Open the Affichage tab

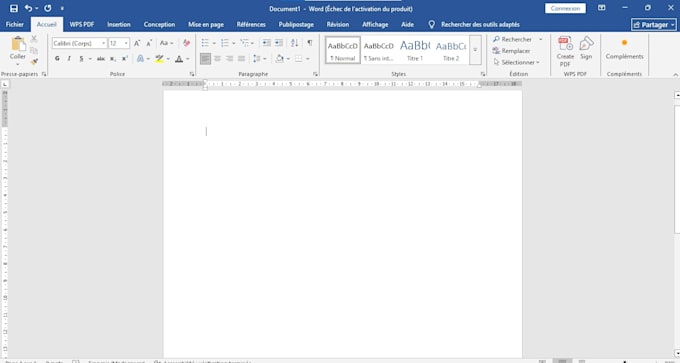[x=375, y=24]
